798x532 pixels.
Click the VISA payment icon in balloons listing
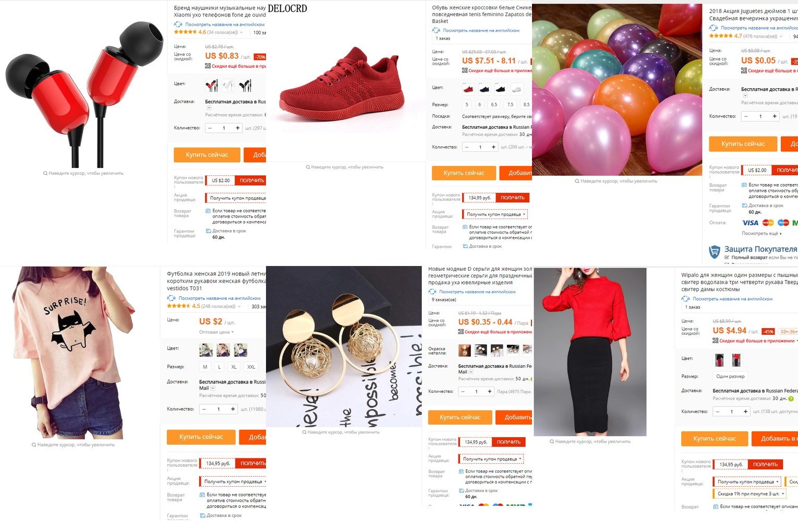tap(750, 223)
